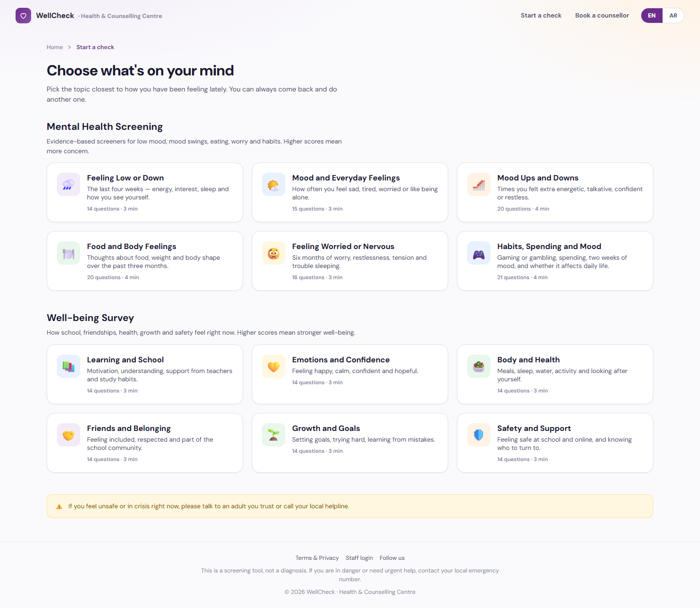Switch language to EN
This screenshot has width=700, height=608.
click(652, 16)
